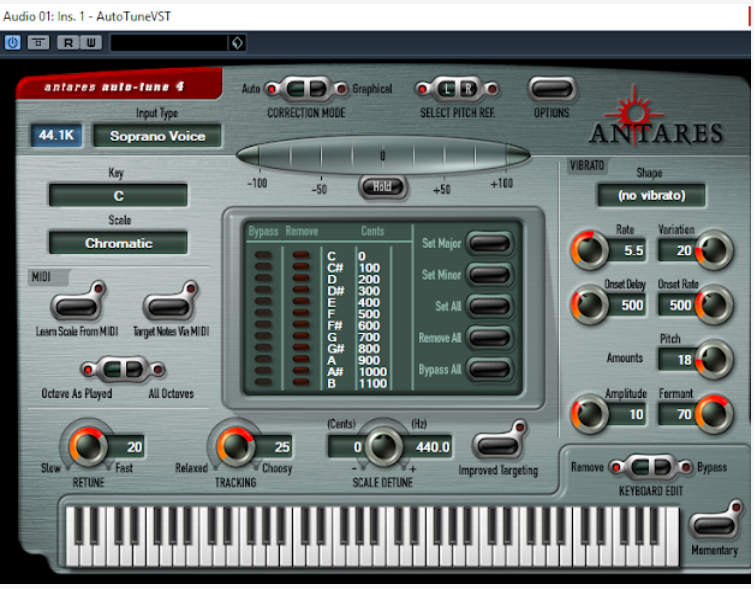Toggle Octave As Played / All Octaves switch
This screenshot has height=589, width=754.
123,369
